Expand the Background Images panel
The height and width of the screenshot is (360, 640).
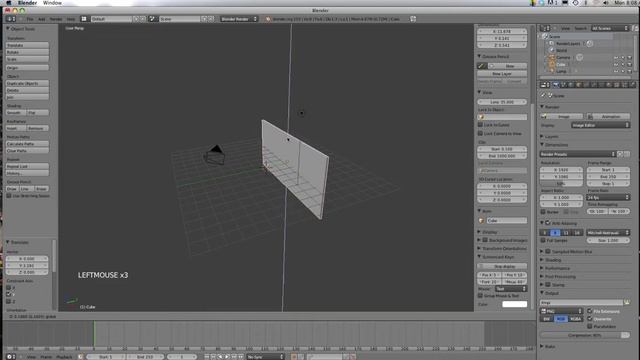(x=480, y=240)
